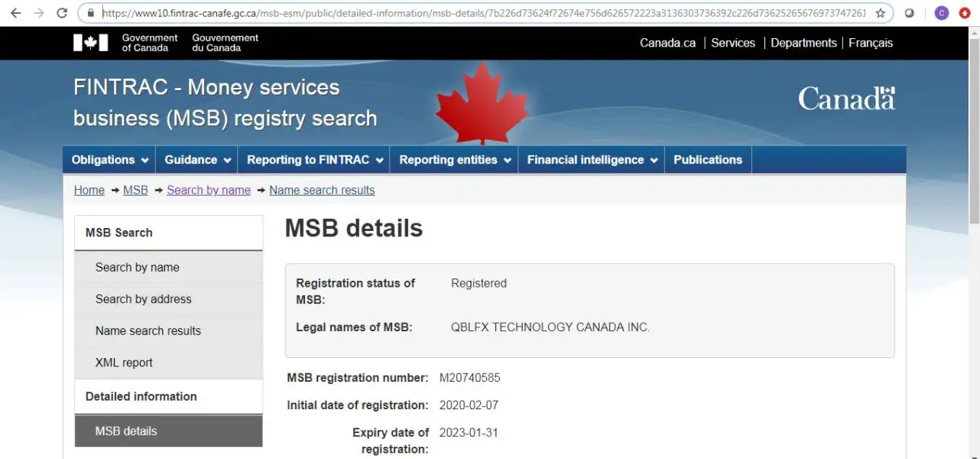The width and height of the screenshot is (980, 459).
Task: Select Search by address in sidebar
Action: [x=168, y=299]
